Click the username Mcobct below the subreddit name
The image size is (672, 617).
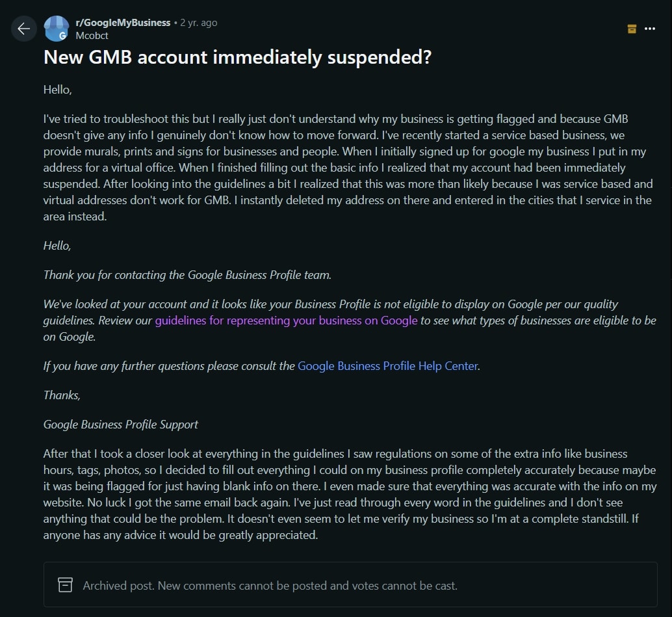coord(92,36)
